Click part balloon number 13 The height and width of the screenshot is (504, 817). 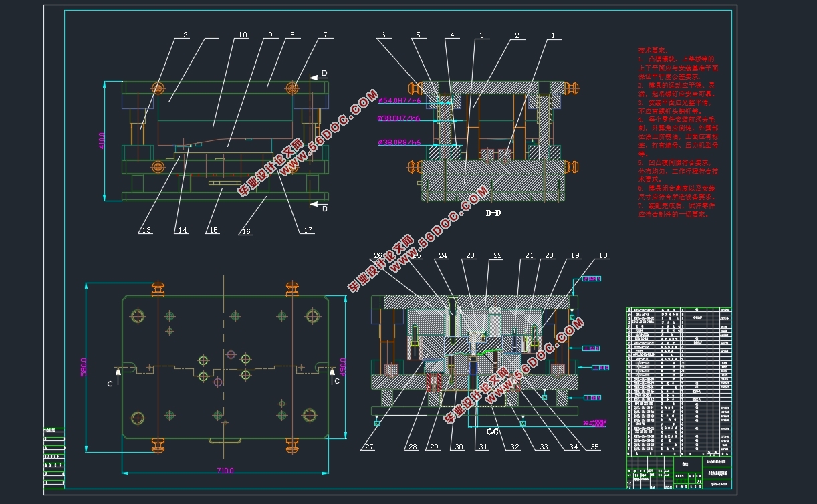pyautogui.click(x=146, y=230)
